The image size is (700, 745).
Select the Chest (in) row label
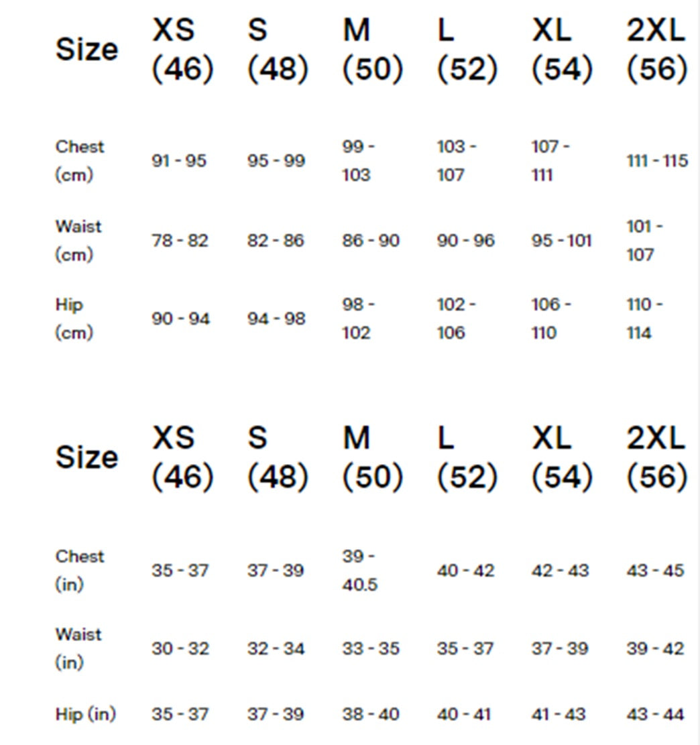pos(79,570)
